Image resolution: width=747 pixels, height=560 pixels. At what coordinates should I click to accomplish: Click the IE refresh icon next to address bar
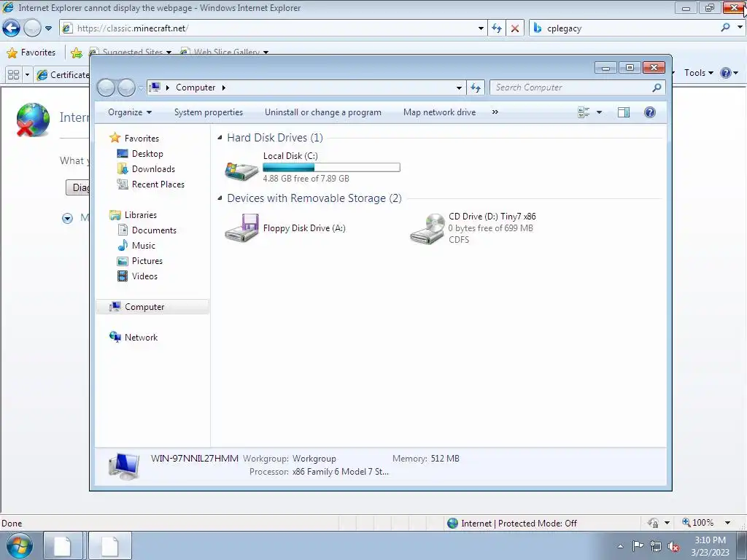coord(497,28)
